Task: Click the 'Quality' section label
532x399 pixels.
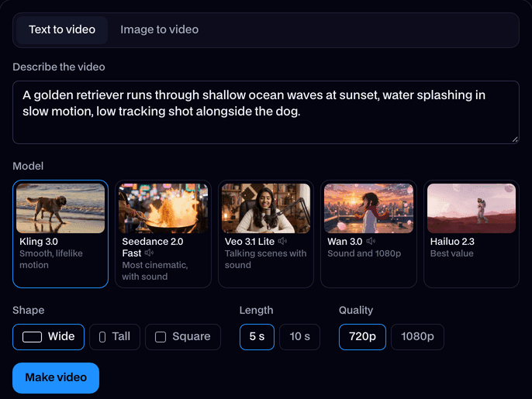Action: [356, 310]
